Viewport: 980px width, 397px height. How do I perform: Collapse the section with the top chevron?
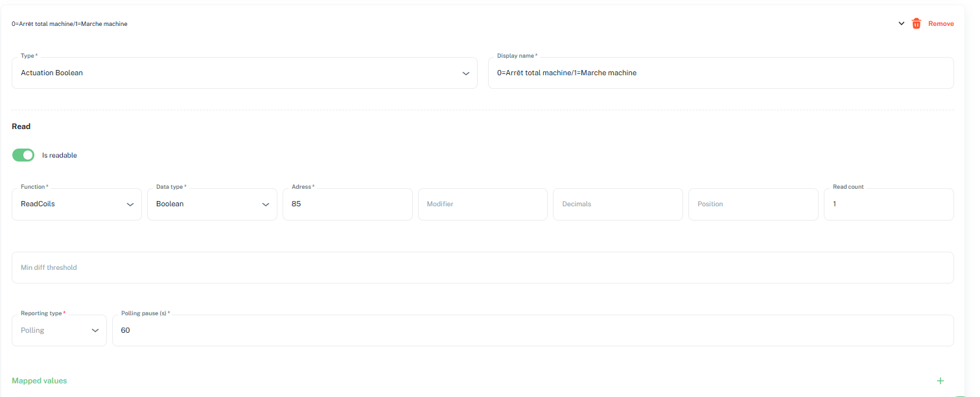[901, 23]
